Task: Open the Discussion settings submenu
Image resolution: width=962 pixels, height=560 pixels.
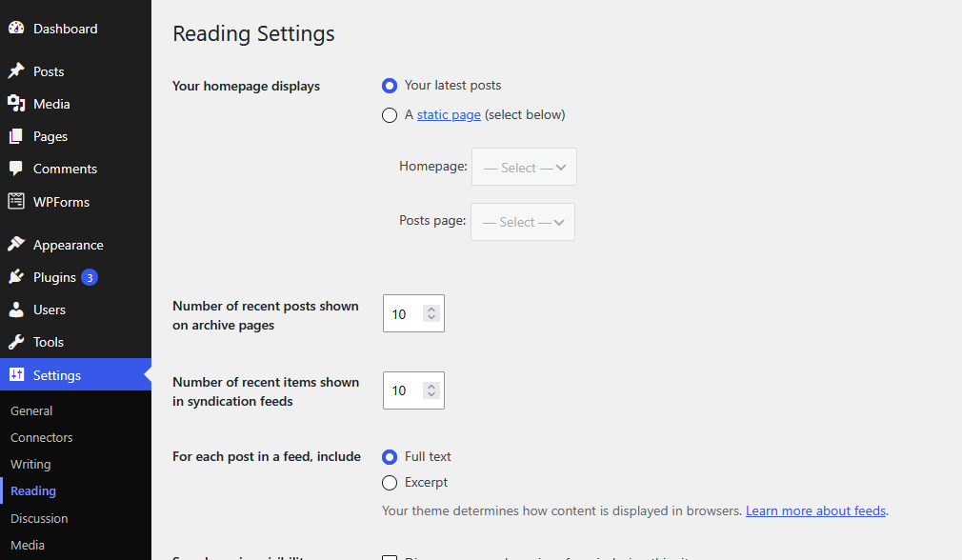Action: (39, 518)
